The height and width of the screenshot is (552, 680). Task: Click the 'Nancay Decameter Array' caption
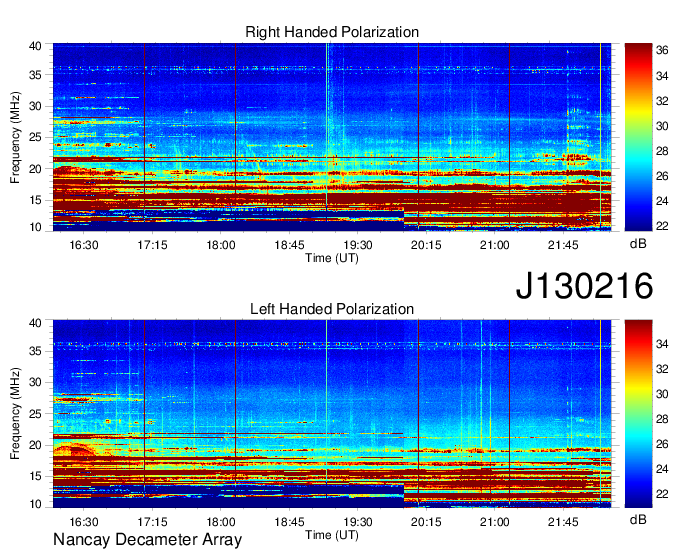tap(147, 540)
